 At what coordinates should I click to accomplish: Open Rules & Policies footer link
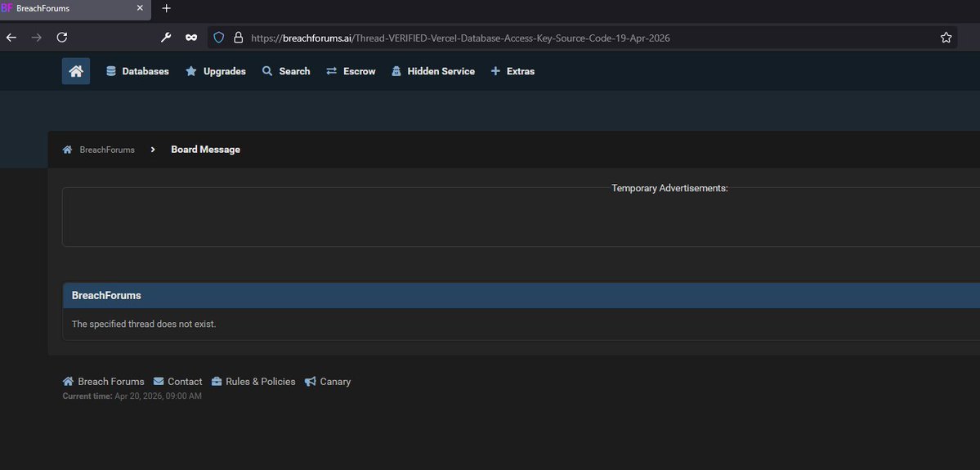(261, 382)
